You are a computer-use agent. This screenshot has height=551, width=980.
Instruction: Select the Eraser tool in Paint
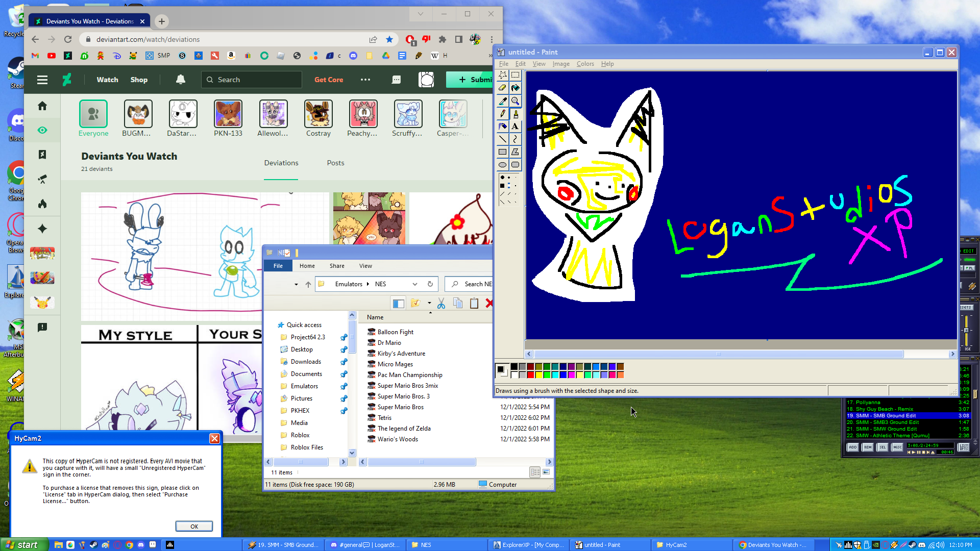point(503,88)
